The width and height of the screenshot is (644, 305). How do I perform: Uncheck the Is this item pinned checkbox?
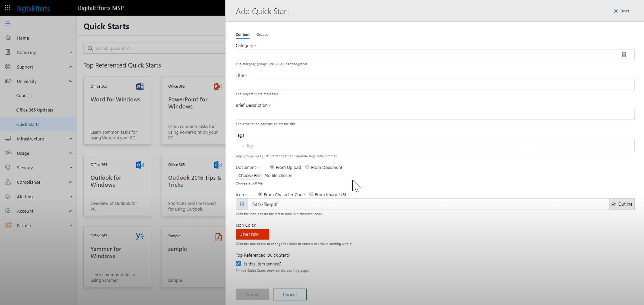point(238,264)
